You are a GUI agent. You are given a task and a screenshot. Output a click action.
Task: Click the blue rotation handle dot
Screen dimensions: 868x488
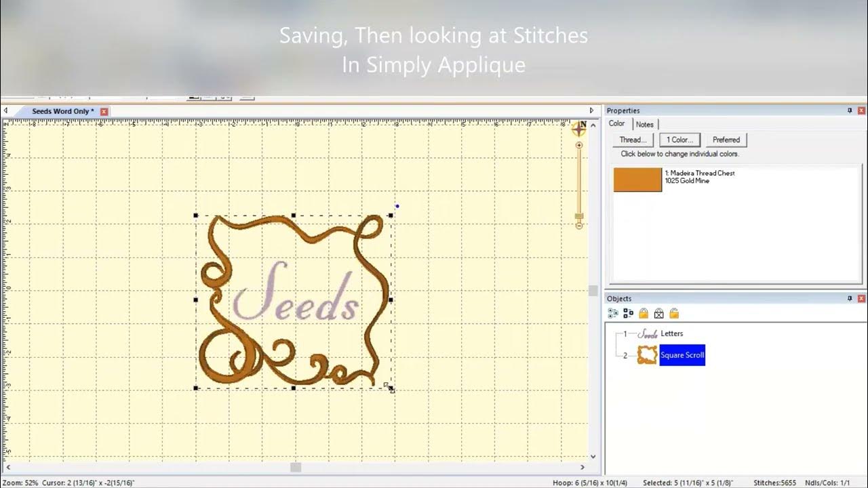point(397,206)
